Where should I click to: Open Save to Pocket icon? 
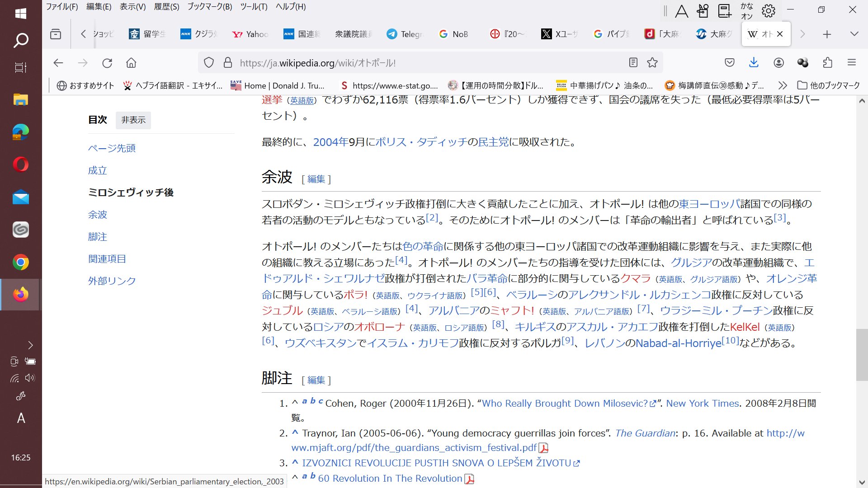point(729,63)
